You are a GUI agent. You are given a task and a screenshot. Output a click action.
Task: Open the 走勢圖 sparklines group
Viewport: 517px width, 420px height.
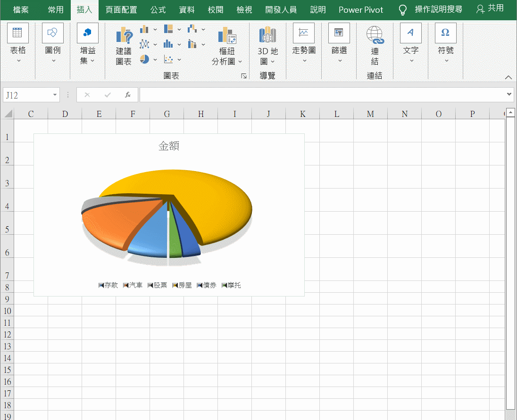pyautogui.click(x=304, y=43)
